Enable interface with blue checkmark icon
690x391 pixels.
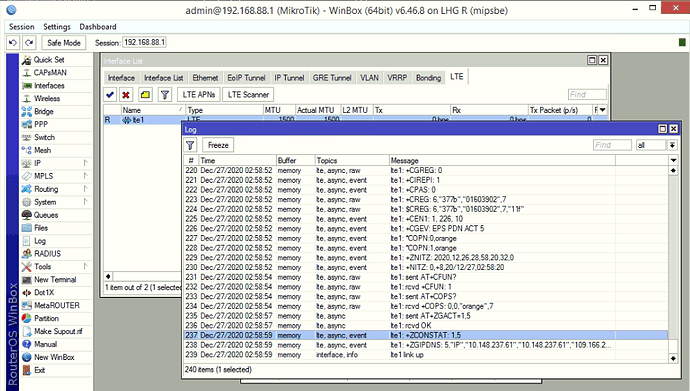tap(110, 95)
